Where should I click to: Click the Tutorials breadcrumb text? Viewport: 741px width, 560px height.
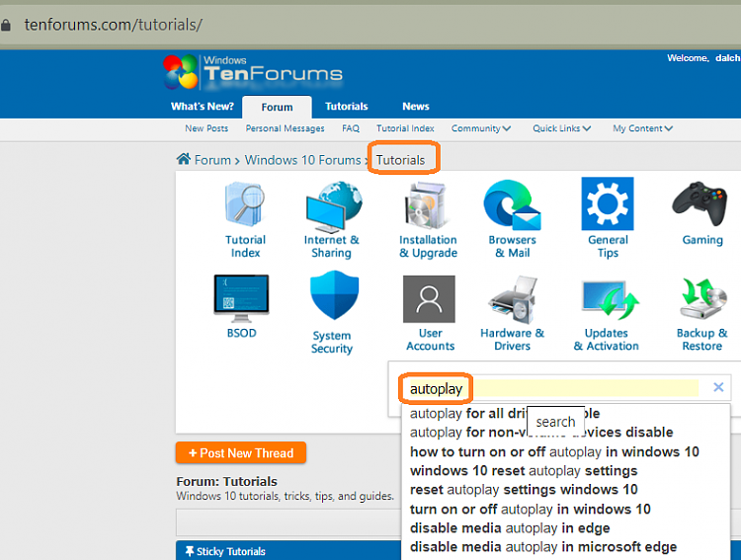tap(401, 160)
